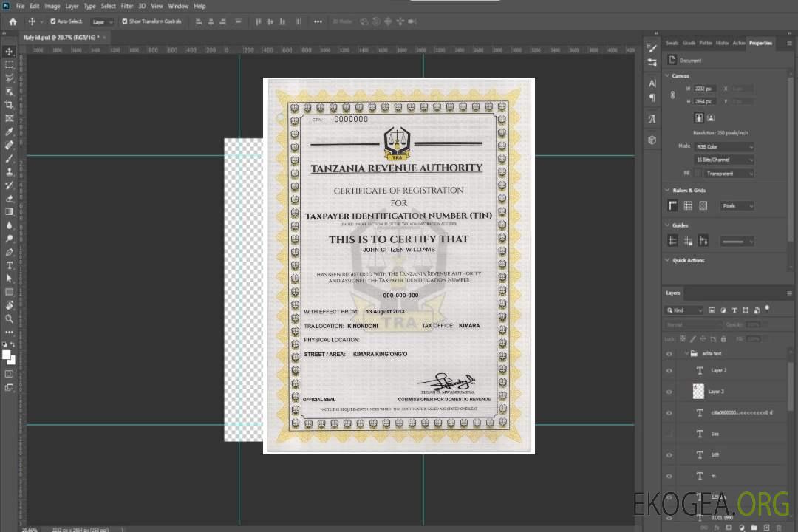
Task: Select the Lasso tool
Action: [10, 78]
